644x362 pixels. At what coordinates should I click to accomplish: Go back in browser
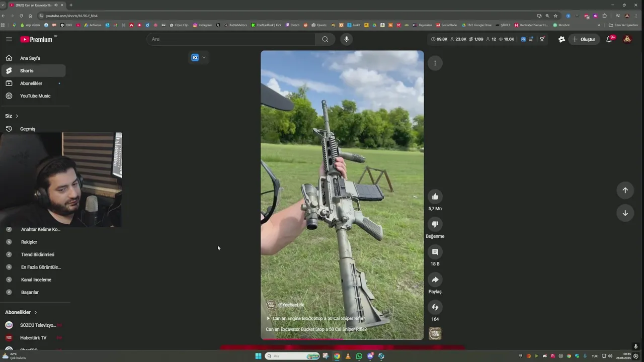click(4, 16)
